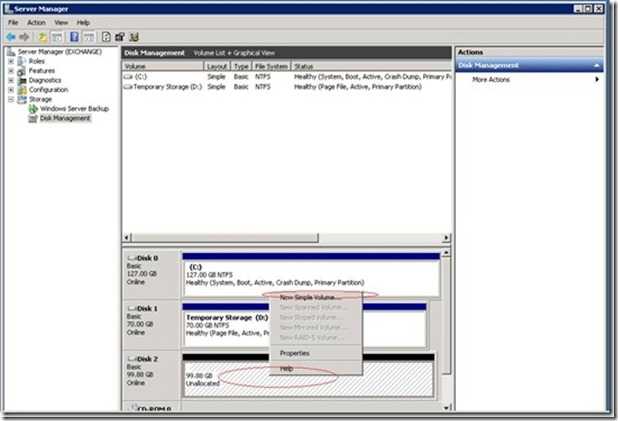Viewport: 618px width, 421px height.
Task: Expand the Features tree node
Action: coord(11,71)
